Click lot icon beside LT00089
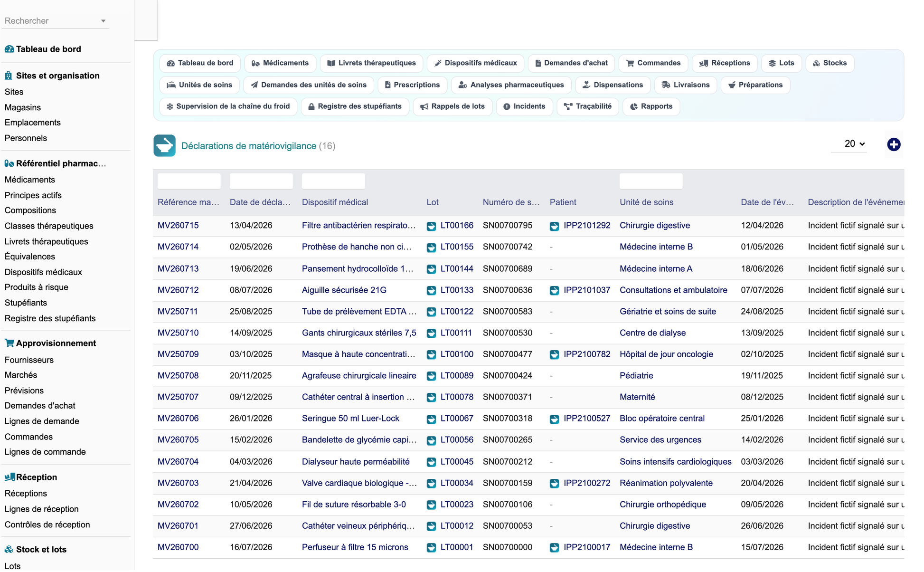This screenshot has height=572, width=924. [x=431, y=376]
